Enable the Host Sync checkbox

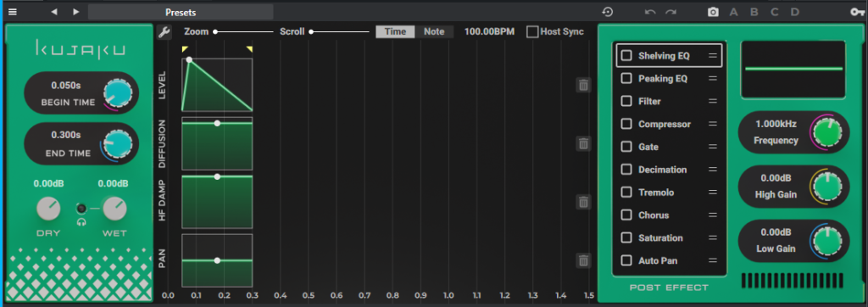pyautogui.click(x=532, y=31)
